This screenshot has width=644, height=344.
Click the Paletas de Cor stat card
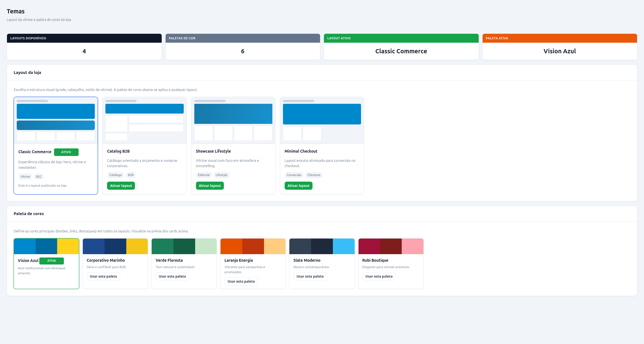243,47
